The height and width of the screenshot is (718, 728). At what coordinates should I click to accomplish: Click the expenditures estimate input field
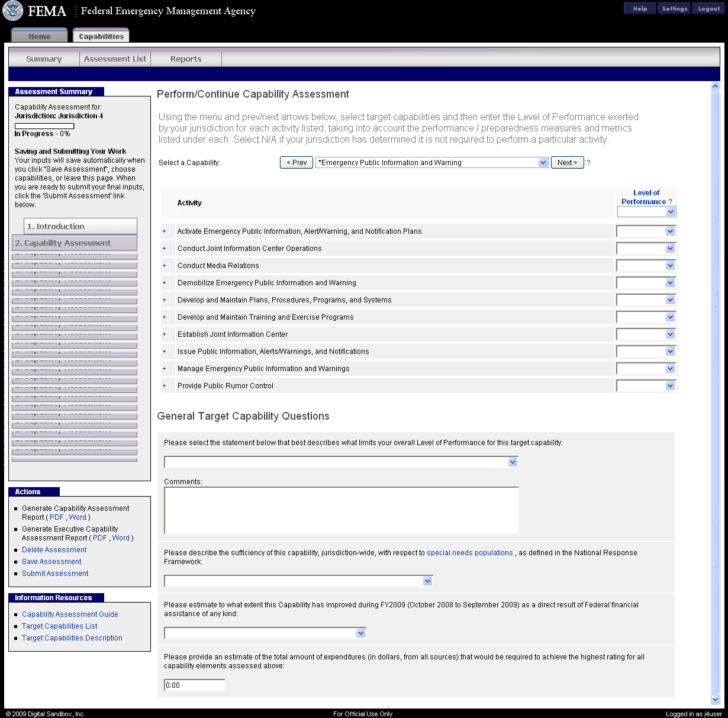(x=194, y=685)
